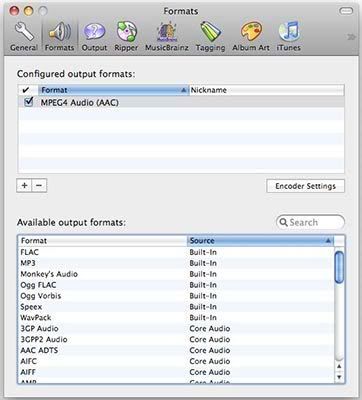Image resolution: width=362 pixels, height=400 pixels.
Task: Select WavPack format
Action: tap(176, 318)
